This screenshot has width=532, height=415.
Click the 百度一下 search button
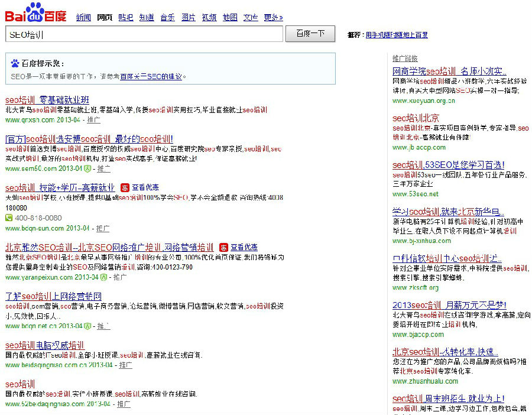coord(310,34)
